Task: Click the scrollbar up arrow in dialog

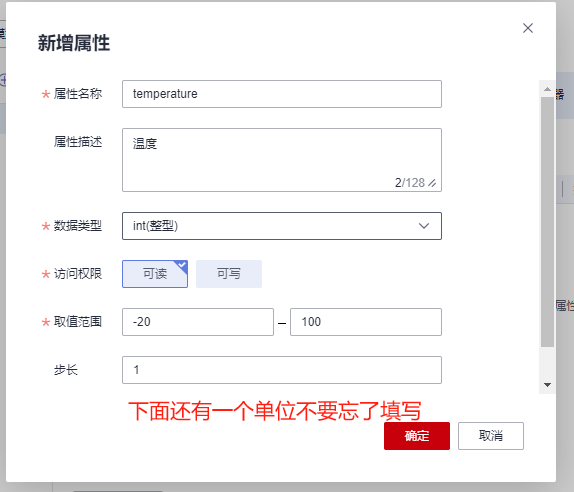Action: pyautogui.click(x=547, y=89)
